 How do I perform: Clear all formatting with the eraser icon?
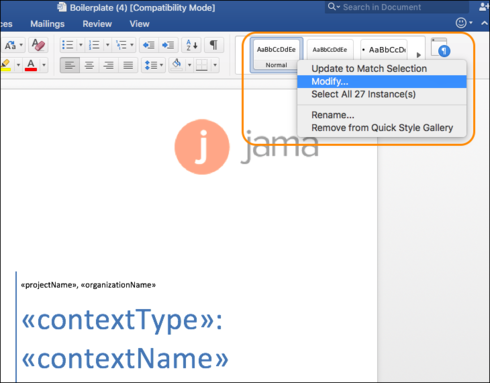[38, 45]
